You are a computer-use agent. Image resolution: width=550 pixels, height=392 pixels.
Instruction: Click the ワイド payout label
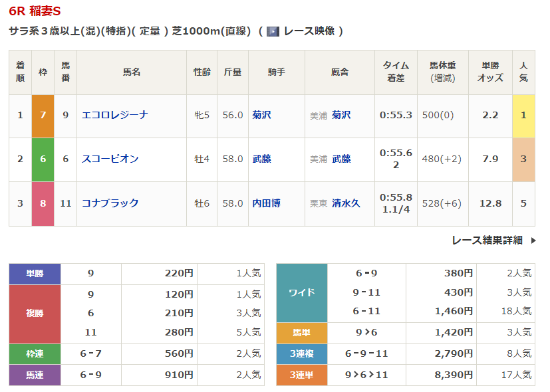click(x=302, y=293)
